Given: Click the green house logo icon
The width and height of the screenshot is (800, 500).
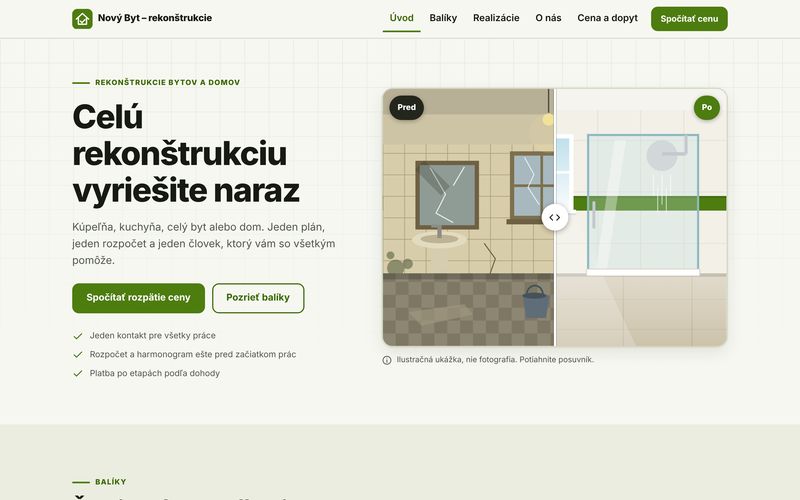Looking at the screenshot, I should pos(82,19).
